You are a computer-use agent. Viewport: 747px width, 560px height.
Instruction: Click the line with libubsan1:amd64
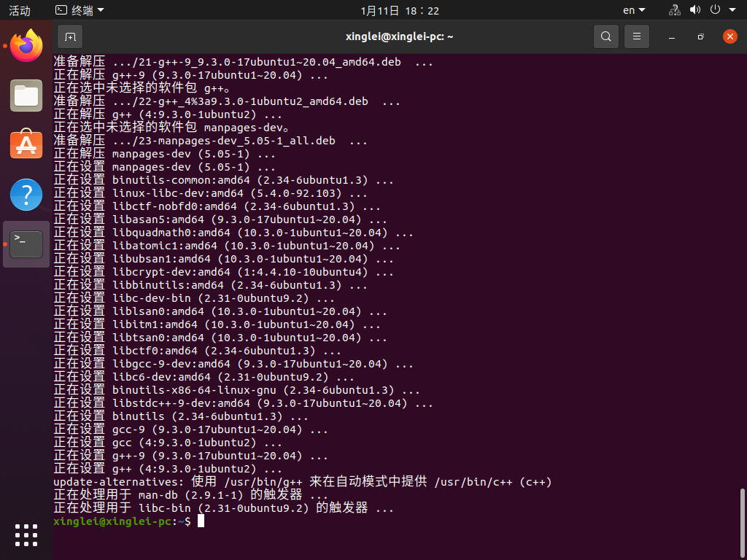[x=223, y=259]
